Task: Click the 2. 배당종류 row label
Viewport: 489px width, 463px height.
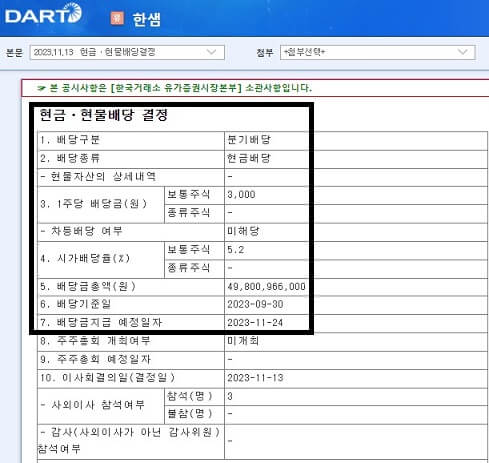Action: 70,158
